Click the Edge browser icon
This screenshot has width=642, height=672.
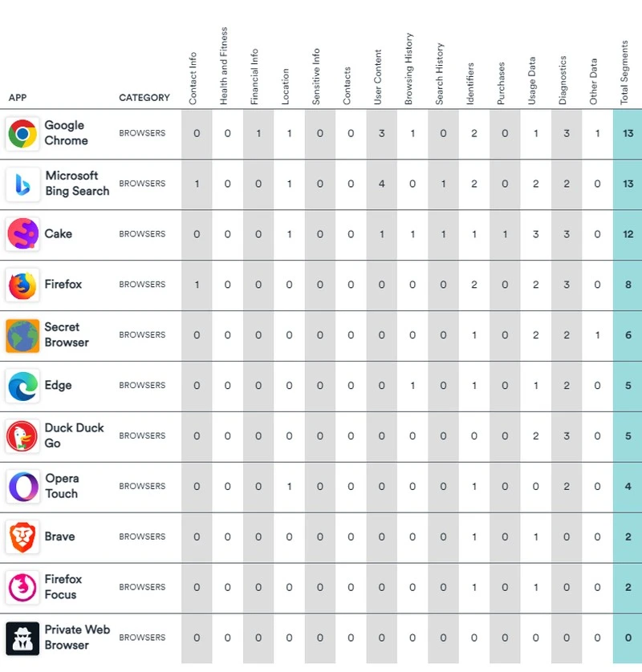22,386
